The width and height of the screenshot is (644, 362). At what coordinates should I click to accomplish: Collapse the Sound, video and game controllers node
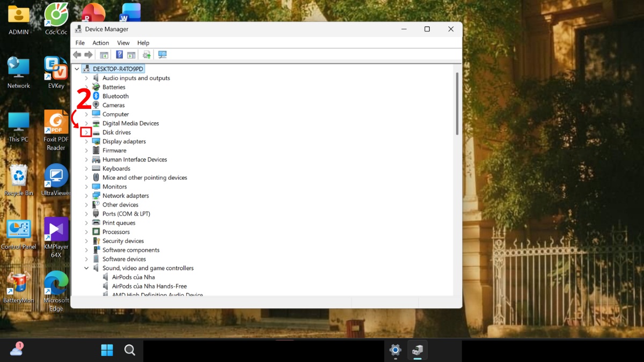pyautogui.click(x=86, y=268)
